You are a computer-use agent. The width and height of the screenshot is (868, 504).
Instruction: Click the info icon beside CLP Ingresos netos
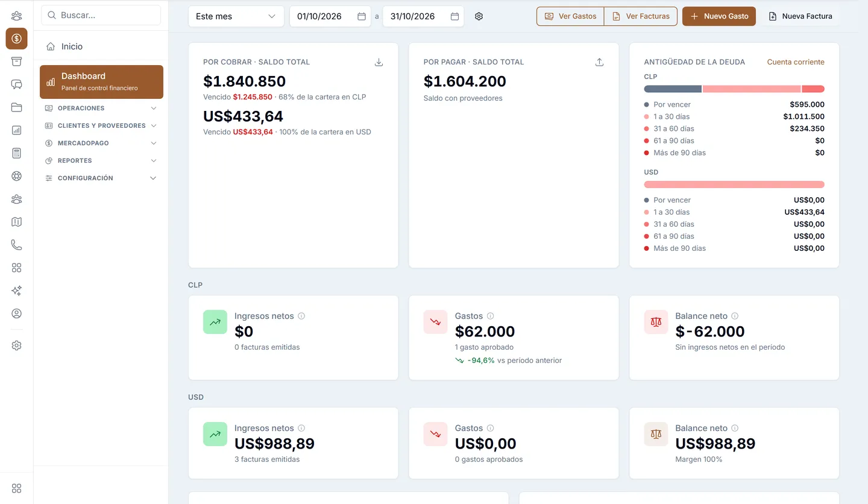pyautogui.click(x=301, y=316)
